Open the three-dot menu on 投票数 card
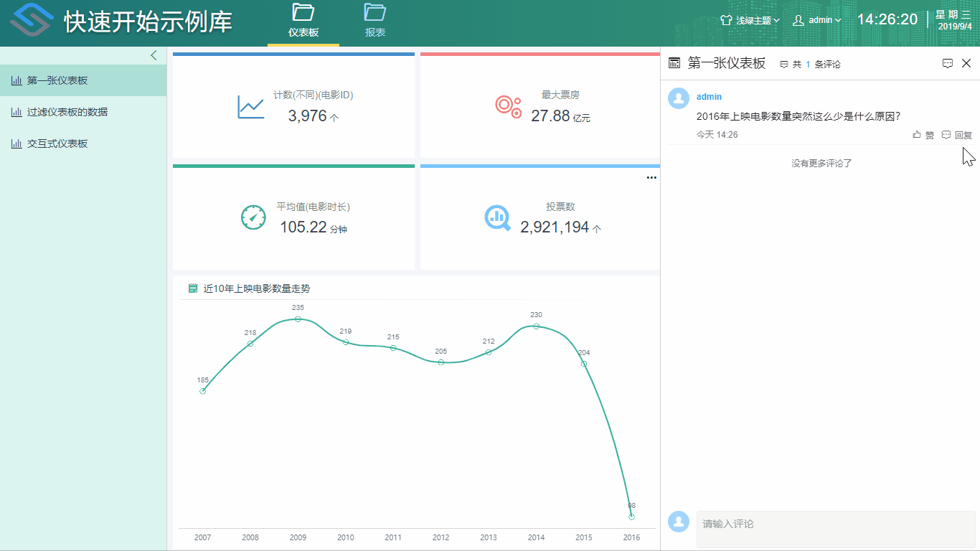 651,177
